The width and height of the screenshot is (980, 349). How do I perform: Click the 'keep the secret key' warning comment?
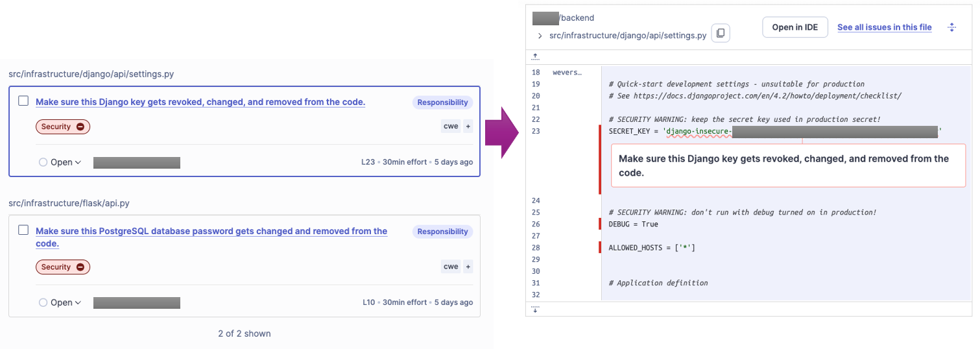point(745,119)
